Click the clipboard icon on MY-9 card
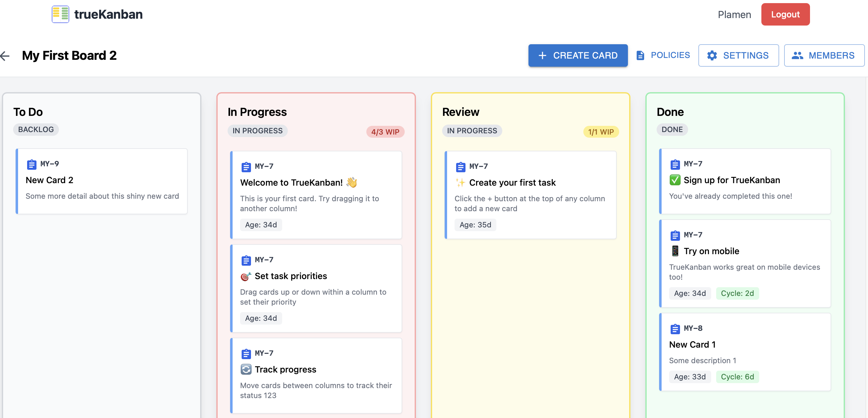This screenshot has height=418, width=868. pos(31,164)
